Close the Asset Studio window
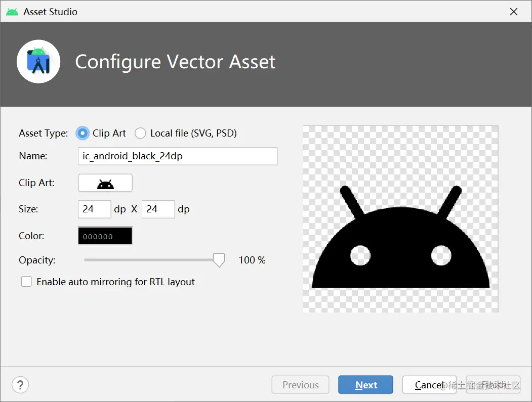532x402 pixels. (x=513, y=11)
